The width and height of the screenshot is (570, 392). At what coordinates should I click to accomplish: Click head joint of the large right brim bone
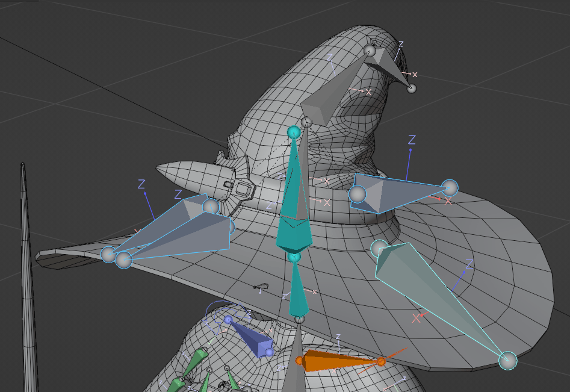[379, 247]
